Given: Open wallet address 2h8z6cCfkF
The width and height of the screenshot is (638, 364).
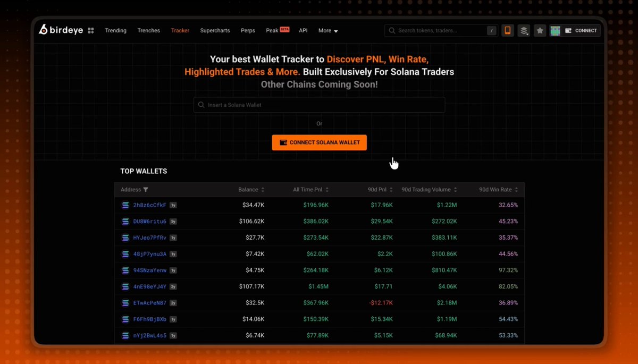Looking at the screenshot, I should (x=150, y=205).
